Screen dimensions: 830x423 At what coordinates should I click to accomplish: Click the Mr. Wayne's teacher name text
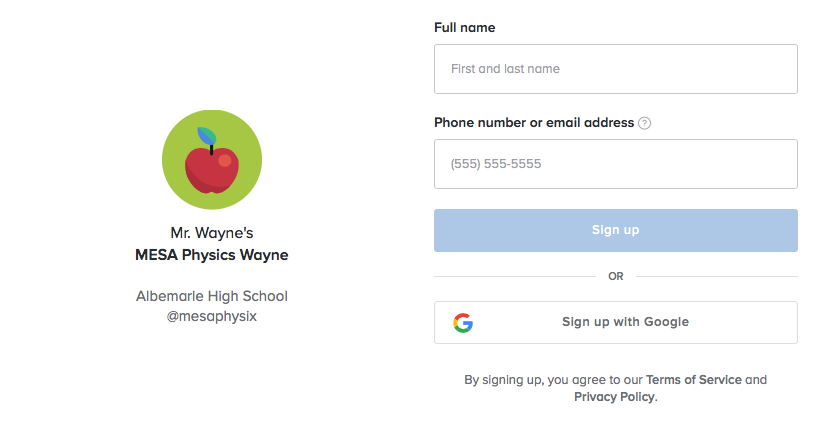point(212,233)
